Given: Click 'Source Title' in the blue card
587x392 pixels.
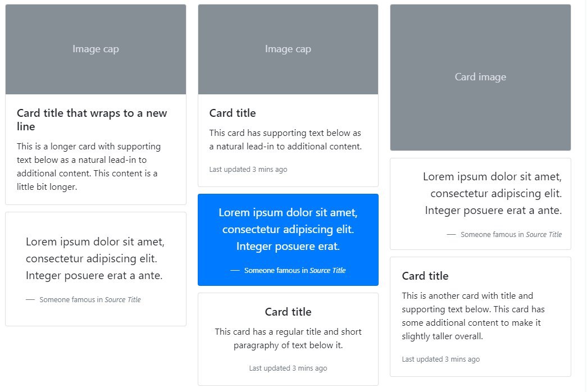Looking at the screenshot, I should pyautogui.click(x=327, y=270).
